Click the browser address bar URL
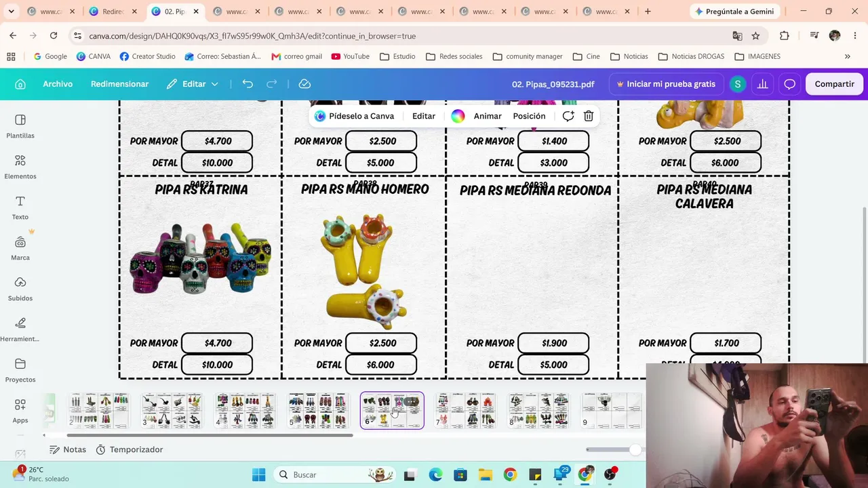This screenshot has width=868, height=488. tap(252, 36)
